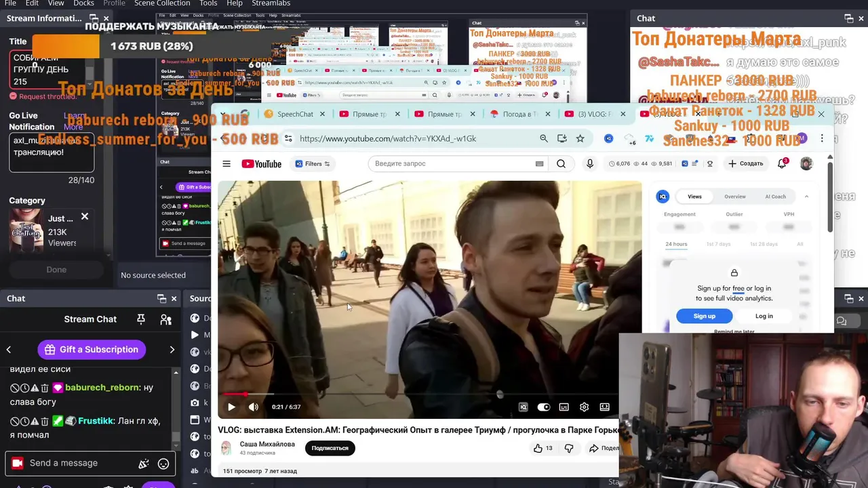
Task: Show the next chat banner with right arrow
Action: [172, 350]
